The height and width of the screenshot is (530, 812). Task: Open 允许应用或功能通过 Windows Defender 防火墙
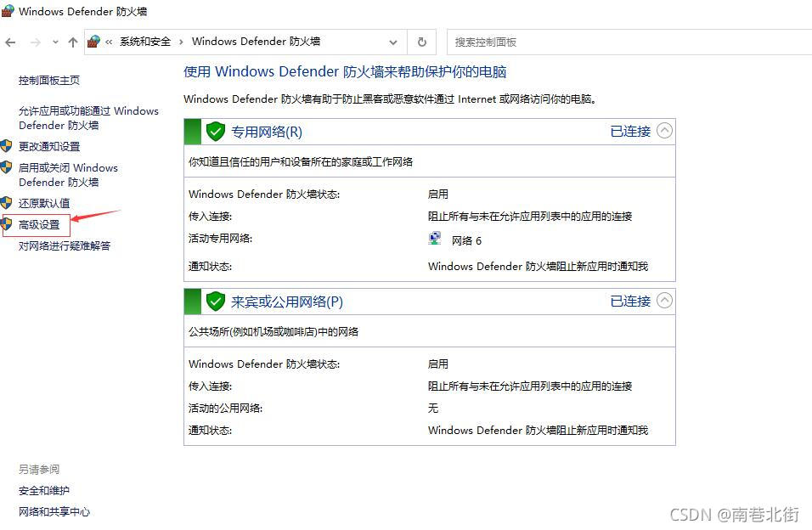click(x=88, y=117)
